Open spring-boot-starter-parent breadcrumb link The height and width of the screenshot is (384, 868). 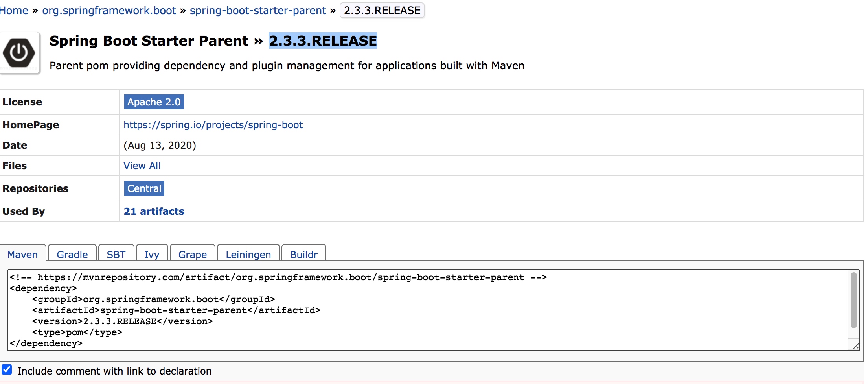click(x=258, y=11)
